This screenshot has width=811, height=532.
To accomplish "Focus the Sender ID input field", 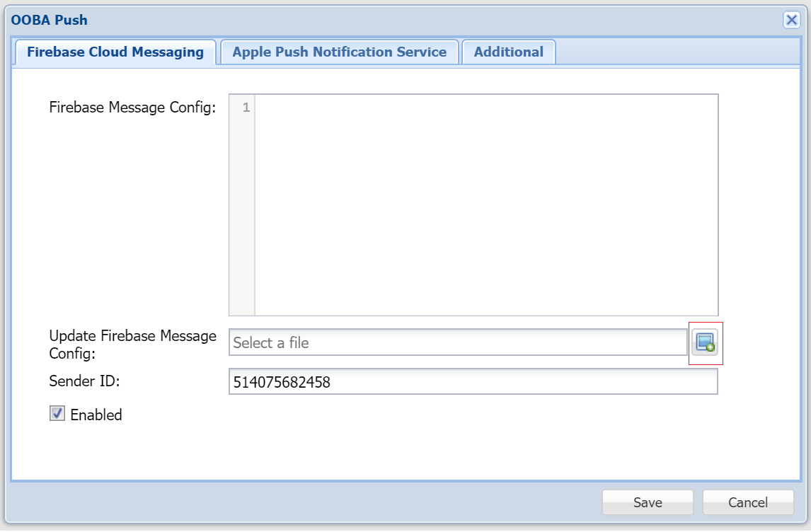I will tap(473, 383).
